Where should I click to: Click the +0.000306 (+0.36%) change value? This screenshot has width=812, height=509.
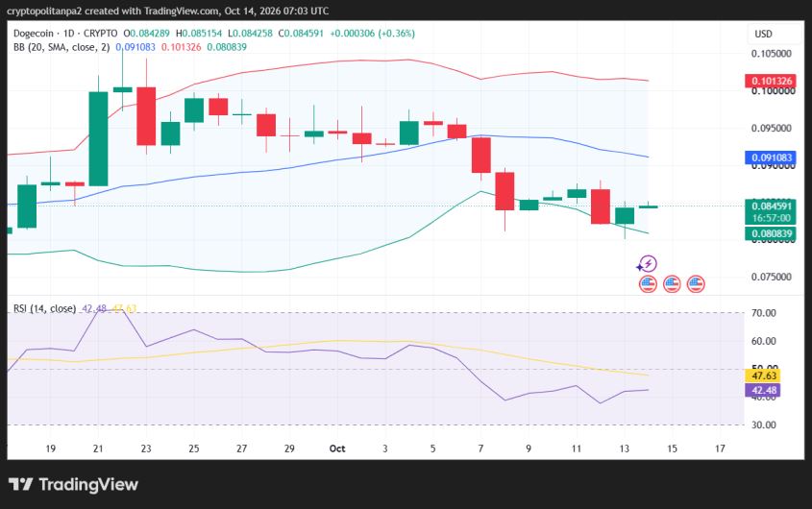[x=372, y=34]
